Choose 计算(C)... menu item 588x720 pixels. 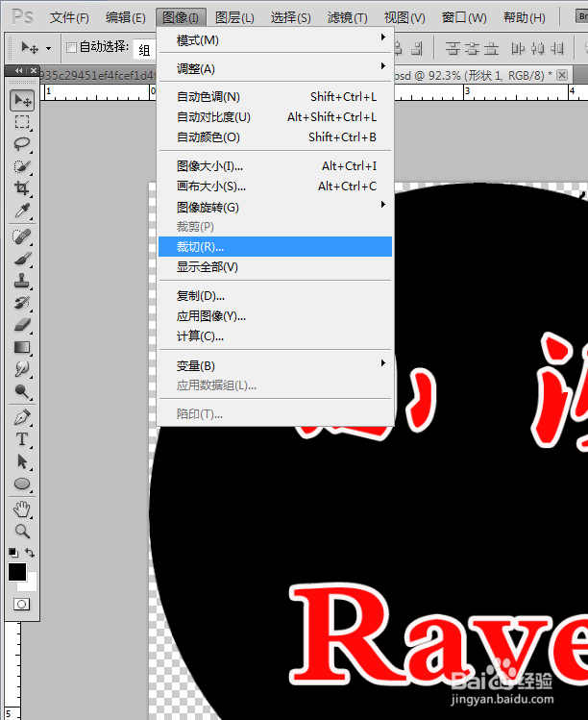coord(275,336)
